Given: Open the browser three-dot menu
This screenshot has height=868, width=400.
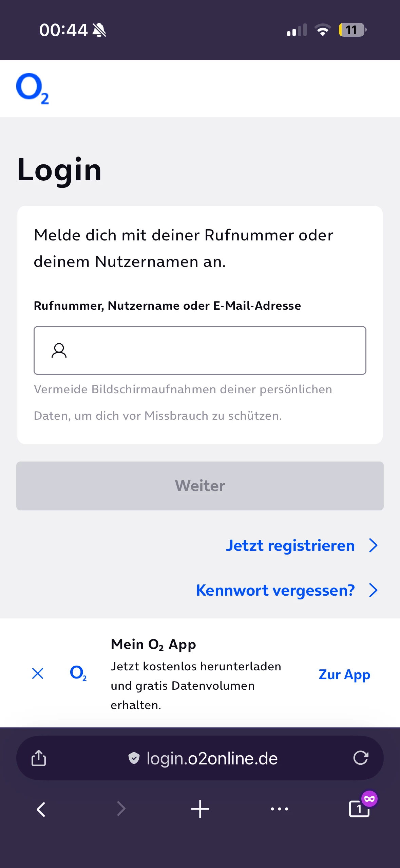Looking at the screenshot, I should (x=280, y=809).
